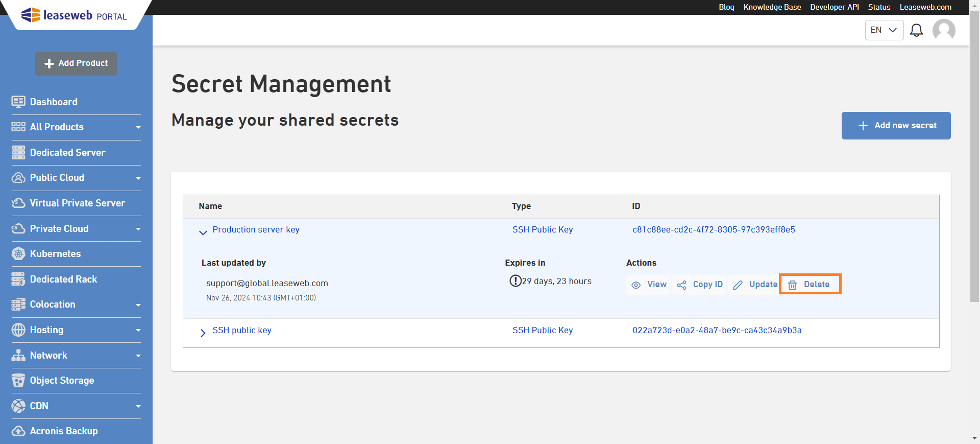Click the CDN sidebar icon
Viewport: 980px width, 444px height.
click(18, 406)
